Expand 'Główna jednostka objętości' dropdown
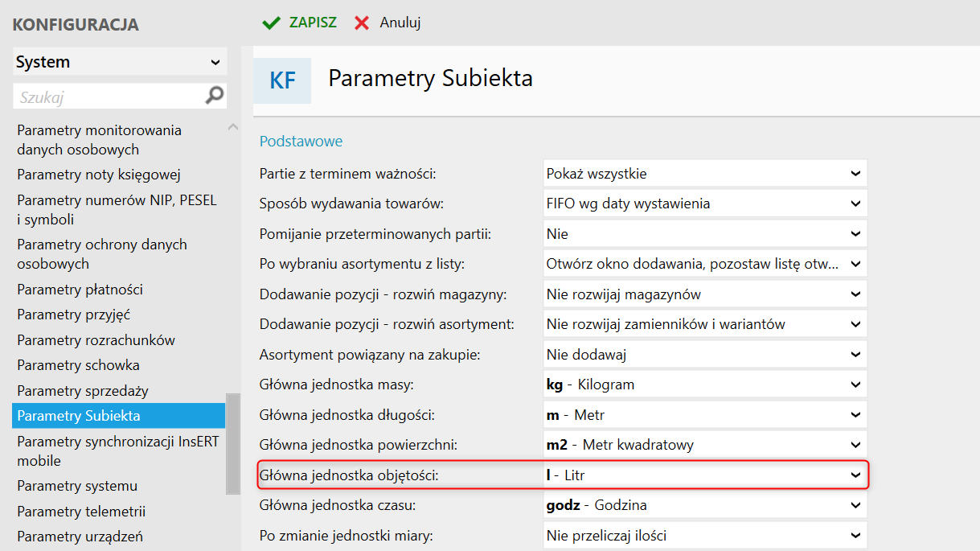980x551 pixels. tap(704, 475)
